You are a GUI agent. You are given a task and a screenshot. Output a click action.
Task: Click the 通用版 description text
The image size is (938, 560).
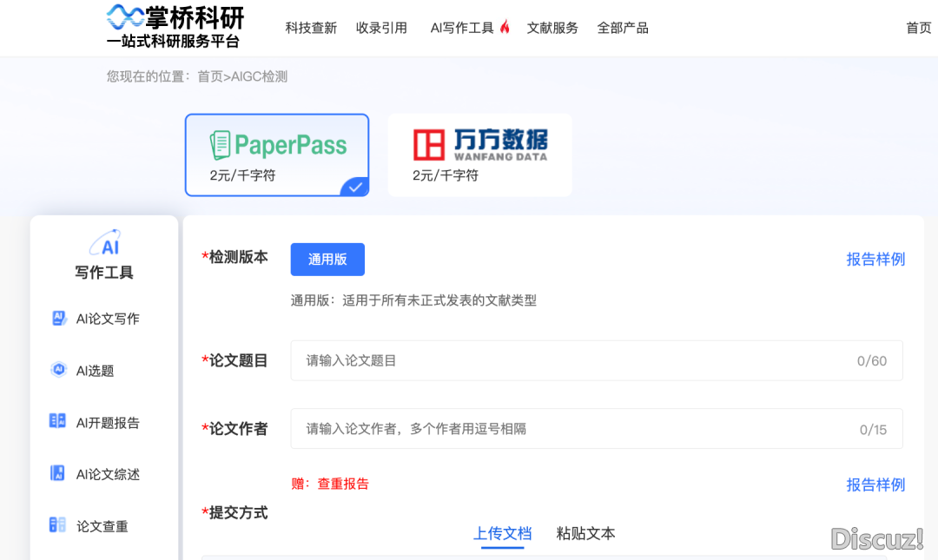coord(413,300)
